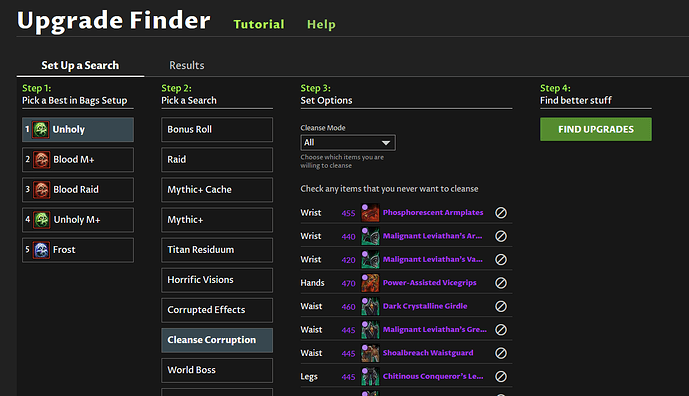Image resolution: width=689 pixels, height=396 pixels.
Task: Click the Malignant Leviathan's Va... item icon
Action: pyautogui.click(x=370, y=259)
